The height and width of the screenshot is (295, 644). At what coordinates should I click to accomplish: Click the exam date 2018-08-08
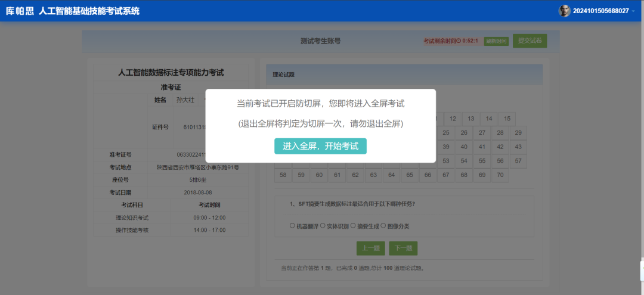[x=198, y=192]
